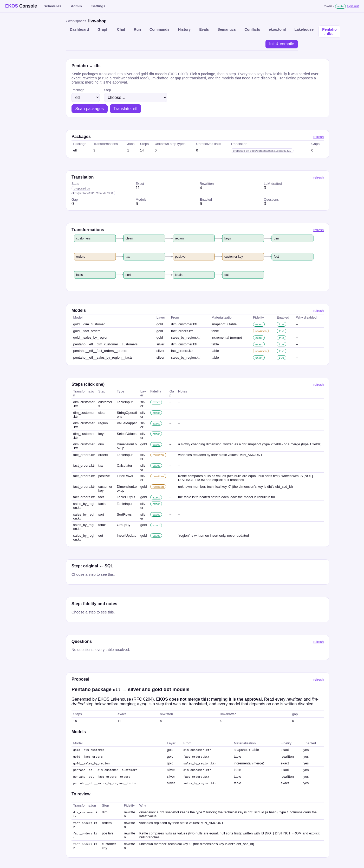Refresh the Packages panel
The height and width of the screenshot is (868, 364).
318,137
